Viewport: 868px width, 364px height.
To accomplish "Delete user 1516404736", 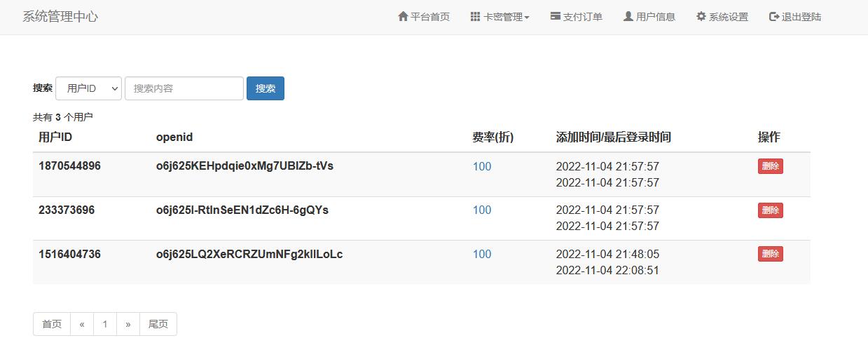I will [771, 254].
